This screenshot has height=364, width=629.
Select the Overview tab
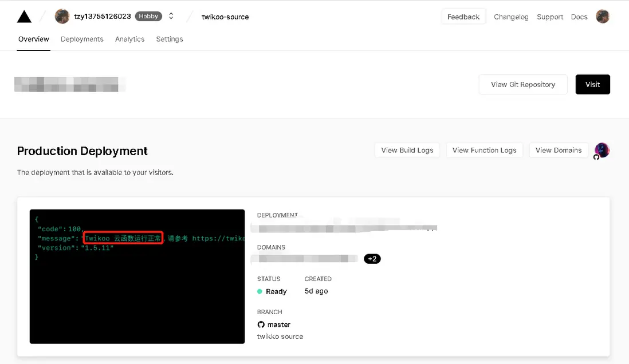click(x=34, y=39)
